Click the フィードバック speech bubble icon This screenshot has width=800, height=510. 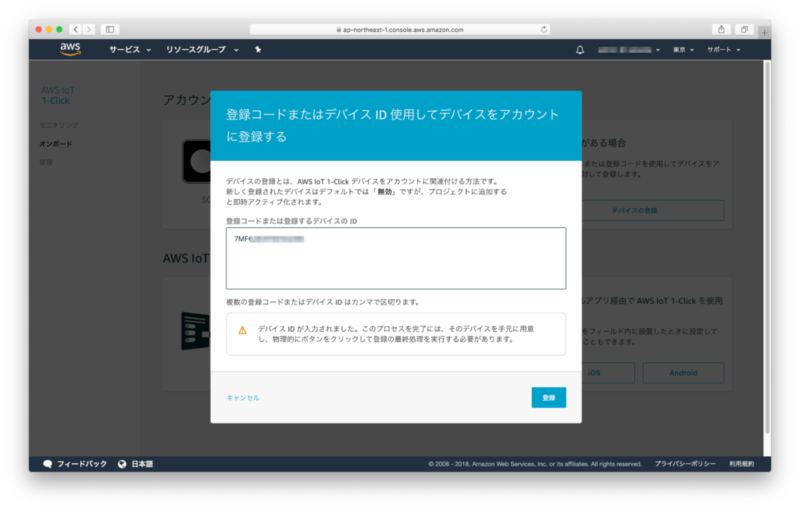(x=47, y=464)
